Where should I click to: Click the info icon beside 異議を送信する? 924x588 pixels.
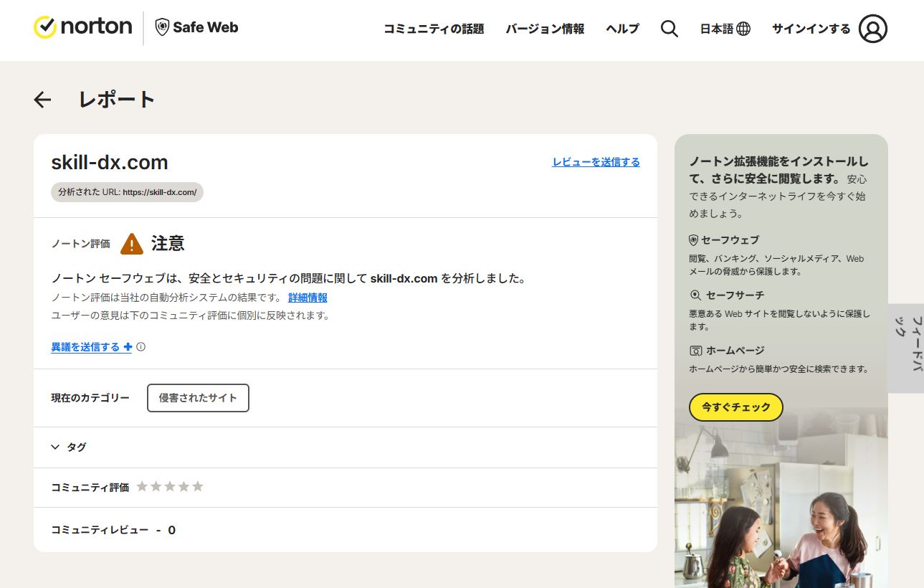point(141,347)
